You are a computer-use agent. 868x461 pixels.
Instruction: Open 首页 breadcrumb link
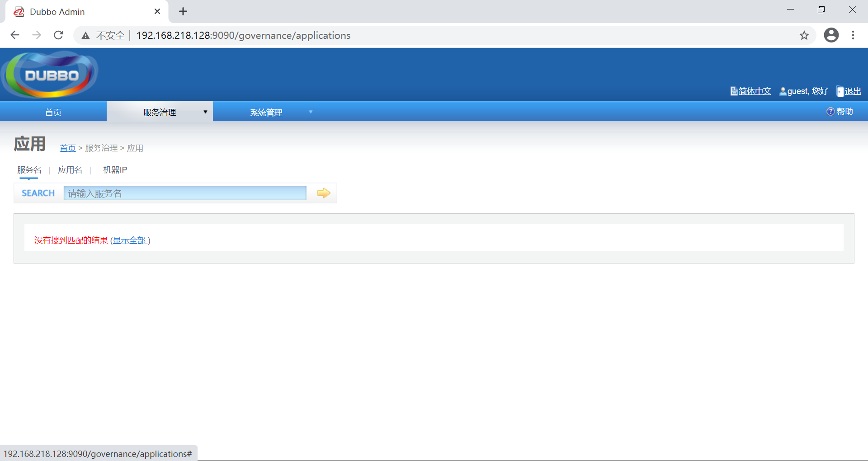pyautogui.click(x=68, y=148)
